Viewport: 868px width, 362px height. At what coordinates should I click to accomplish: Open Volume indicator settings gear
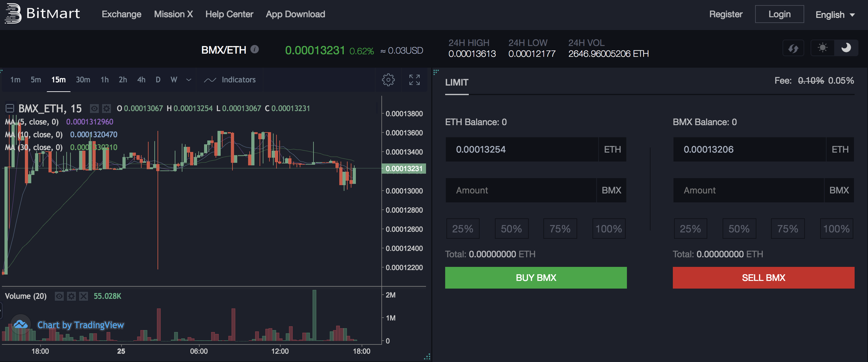pyautogui.click(x=71, y=296)
